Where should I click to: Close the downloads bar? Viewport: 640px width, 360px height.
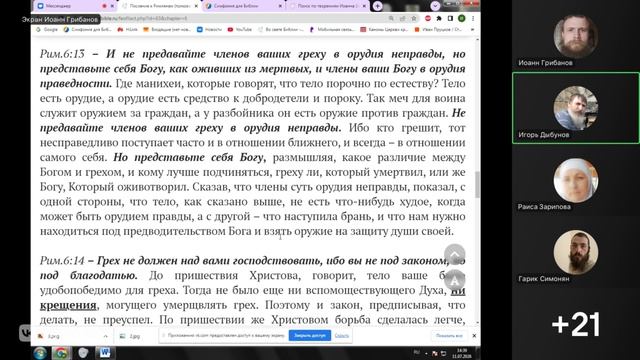tap(474, 336)
